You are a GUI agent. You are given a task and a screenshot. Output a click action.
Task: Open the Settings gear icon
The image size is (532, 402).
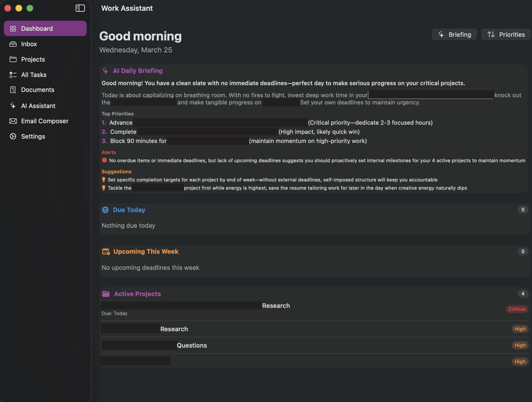(13, 136)
